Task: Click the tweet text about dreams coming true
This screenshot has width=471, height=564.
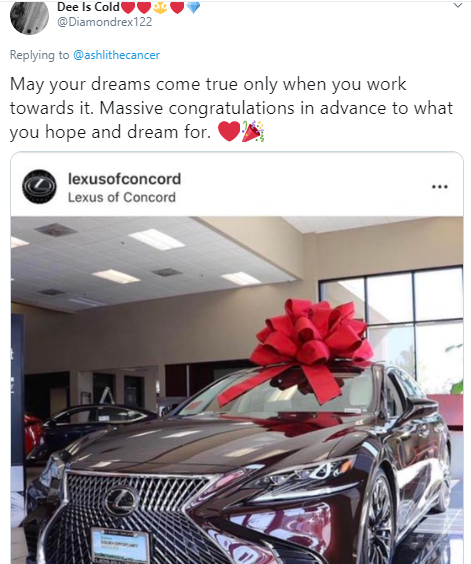Action: click(231, 108)
